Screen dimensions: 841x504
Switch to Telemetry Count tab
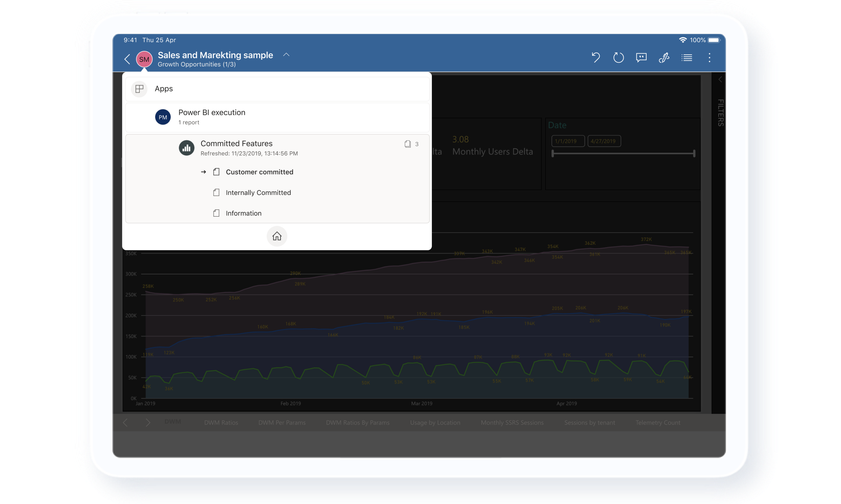pyautogui.click(x=658, y=423)
